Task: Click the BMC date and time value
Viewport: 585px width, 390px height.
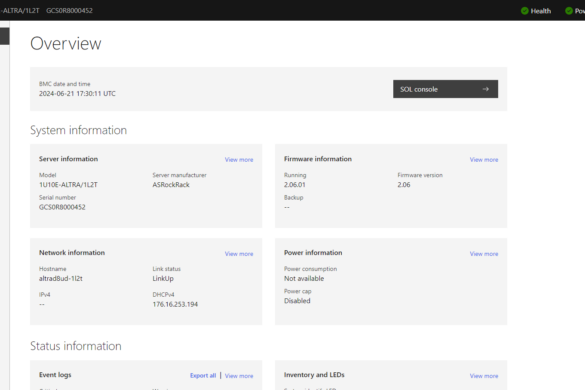Action: (x=77, y=94)
